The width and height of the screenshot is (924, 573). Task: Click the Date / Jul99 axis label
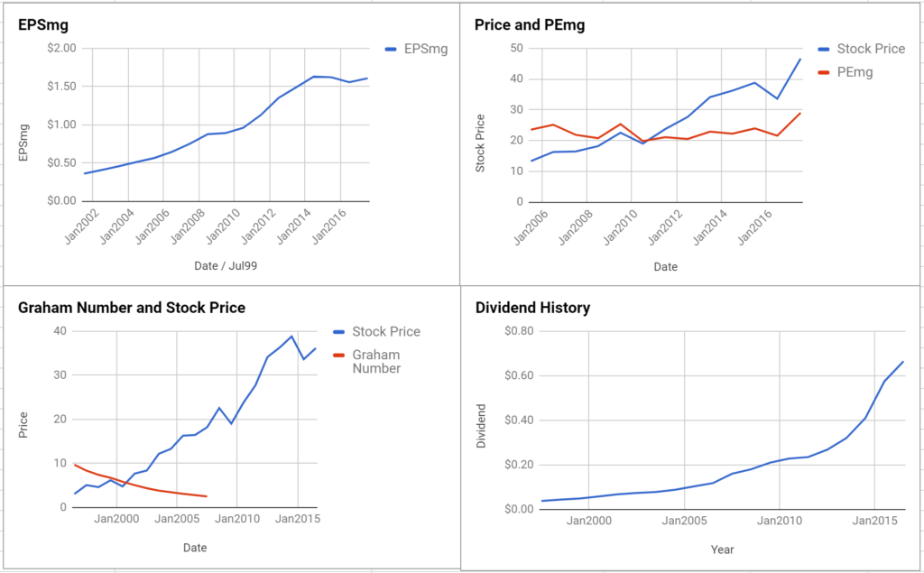coord(226,266)
